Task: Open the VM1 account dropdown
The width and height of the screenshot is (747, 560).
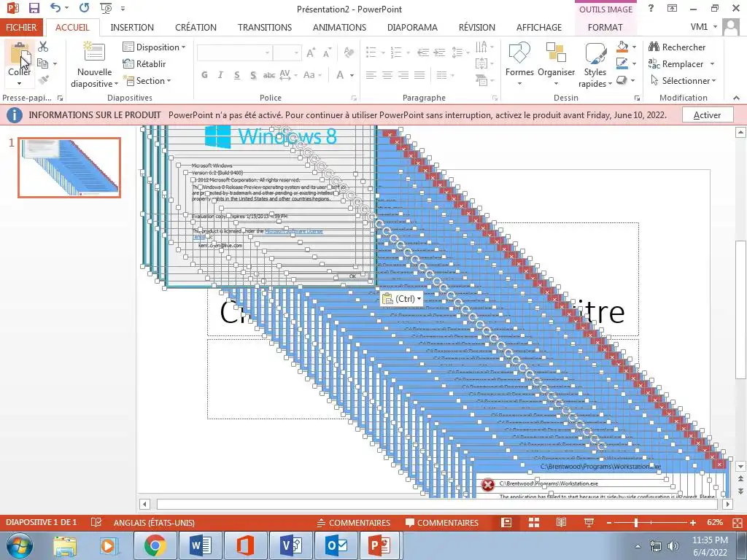Action: pyautogui.click(x=704, y=27)
